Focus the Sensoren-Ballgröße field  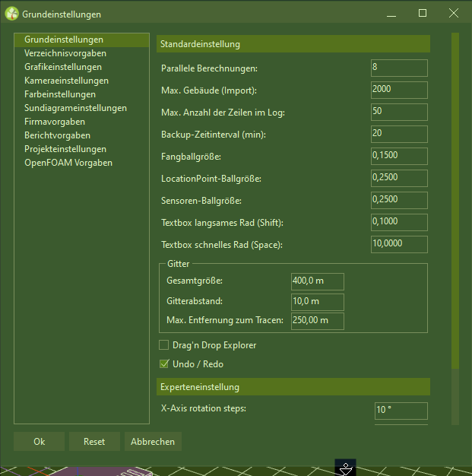coord(399,200)
